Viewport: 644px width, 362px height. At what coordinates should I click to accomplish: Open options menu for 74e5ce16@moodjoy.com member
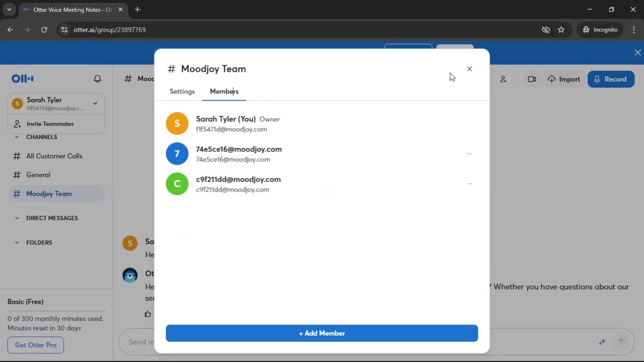(470, 154)
